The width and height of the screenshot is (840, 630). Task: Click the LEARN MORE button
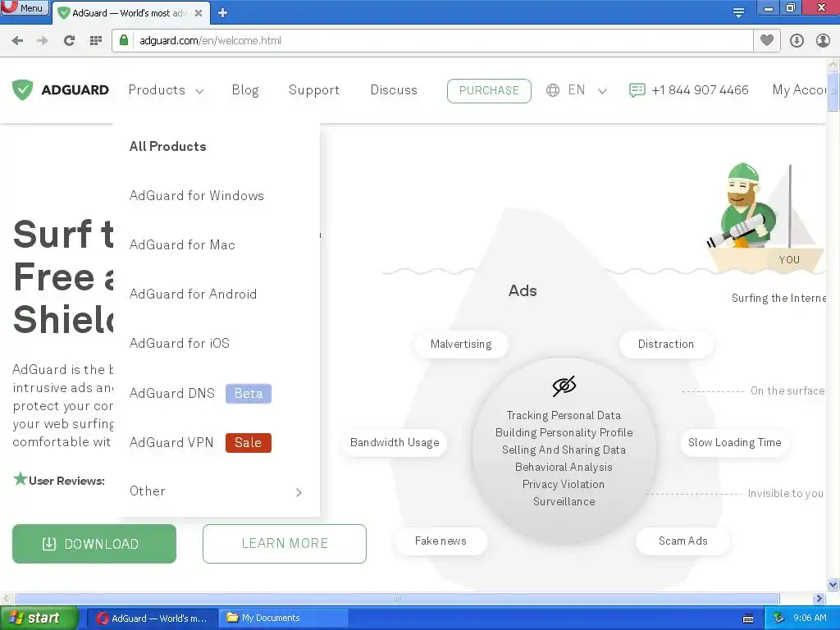285,544
